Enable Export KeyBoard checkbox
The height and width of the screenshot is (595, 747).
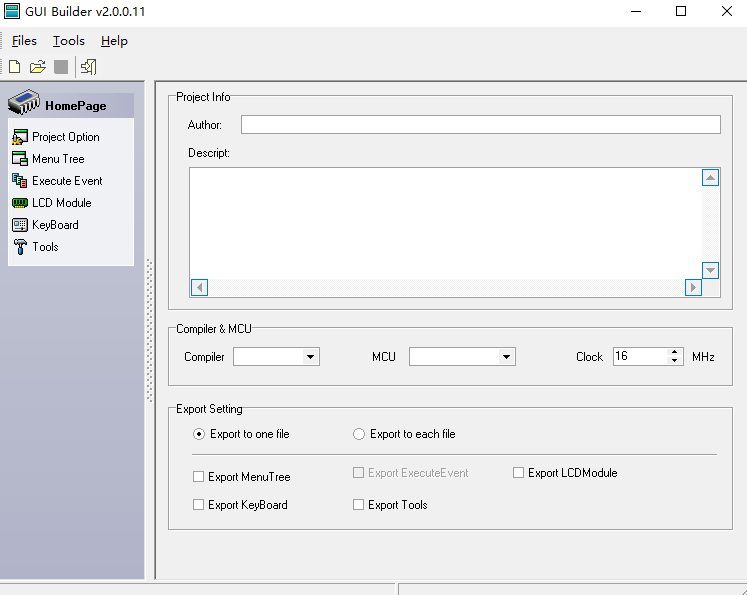pyautogui.click(x=198, y=504)
